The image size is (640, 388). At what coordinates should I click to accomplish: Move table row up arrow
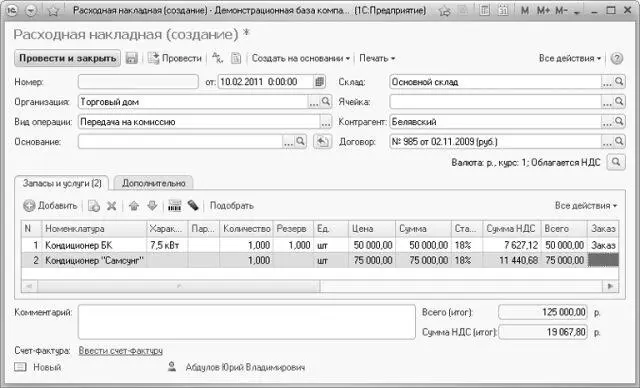134,206
